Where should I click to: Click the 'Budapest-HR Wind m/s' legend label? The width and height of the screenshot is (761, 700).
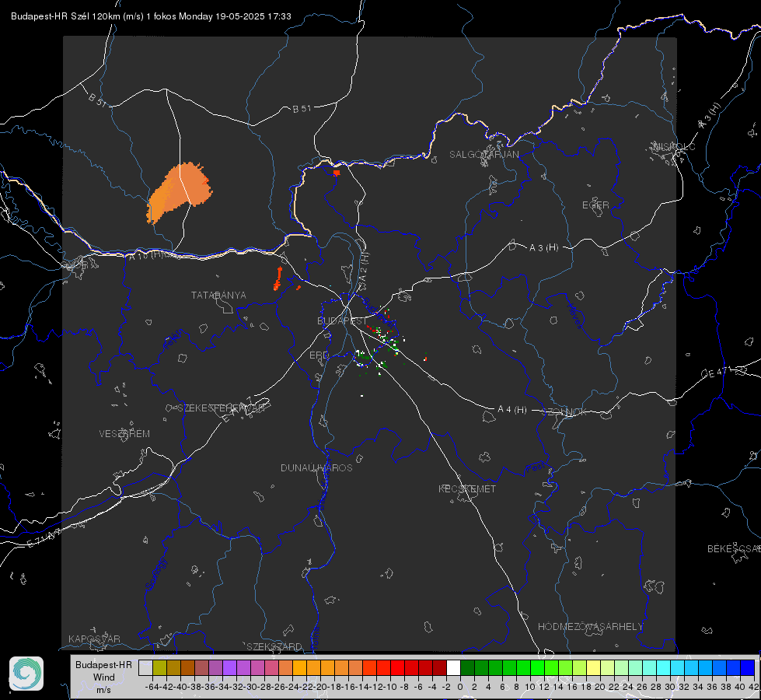tap(104, 677)
